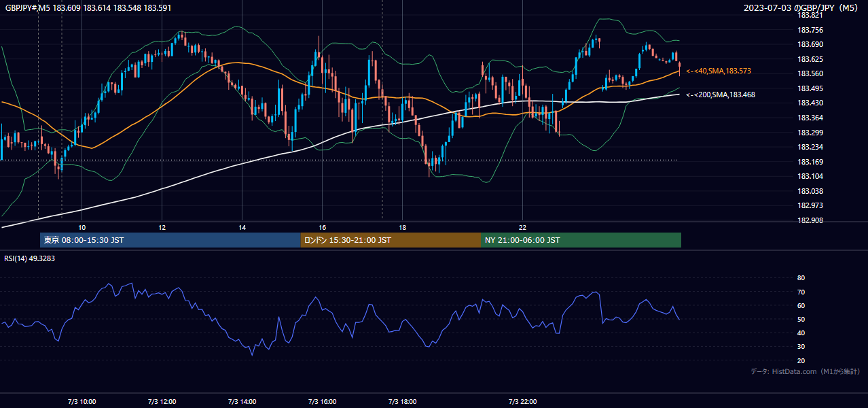Click the RSI 50 level label
The image size is (868, 408).
tap(801, 319)
